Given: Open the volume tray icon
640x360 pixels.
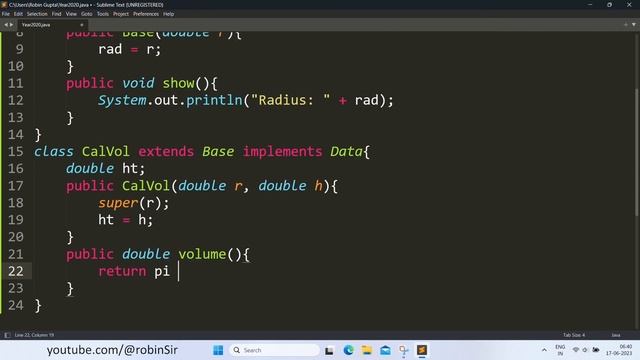Looking at the screenshot, I should [585, 350].
